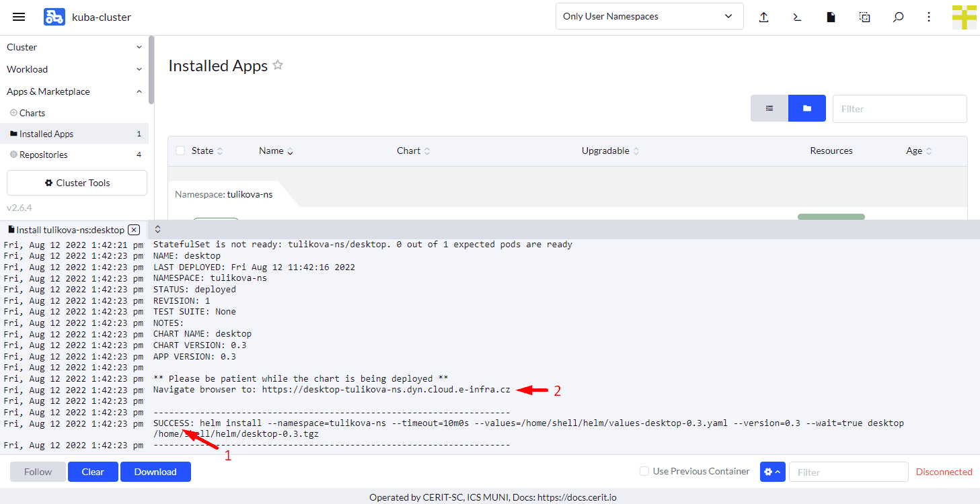This screenshot has height=504, width=980.
Task: Download the KubeConfig file icon
Action: point(831,17)
